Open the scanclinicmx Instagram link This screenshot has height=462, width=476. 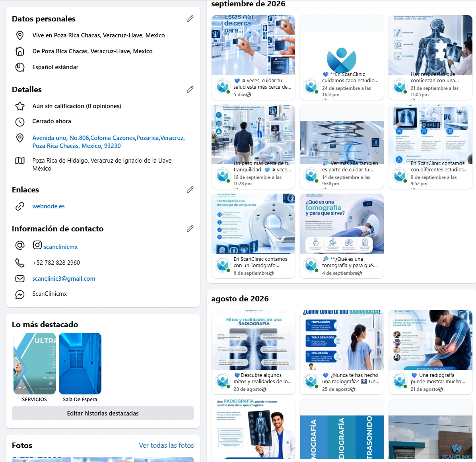[x=61, y=247]
